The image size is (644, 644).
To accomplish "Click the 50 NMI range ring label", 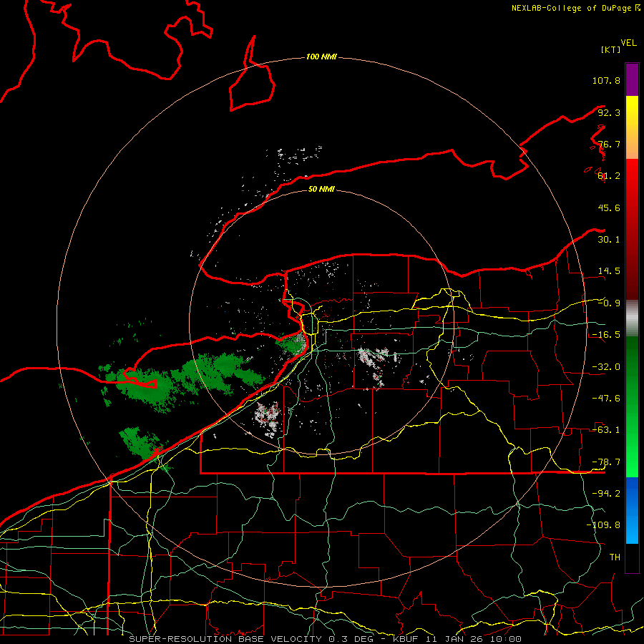I will (x=321, y=190).
